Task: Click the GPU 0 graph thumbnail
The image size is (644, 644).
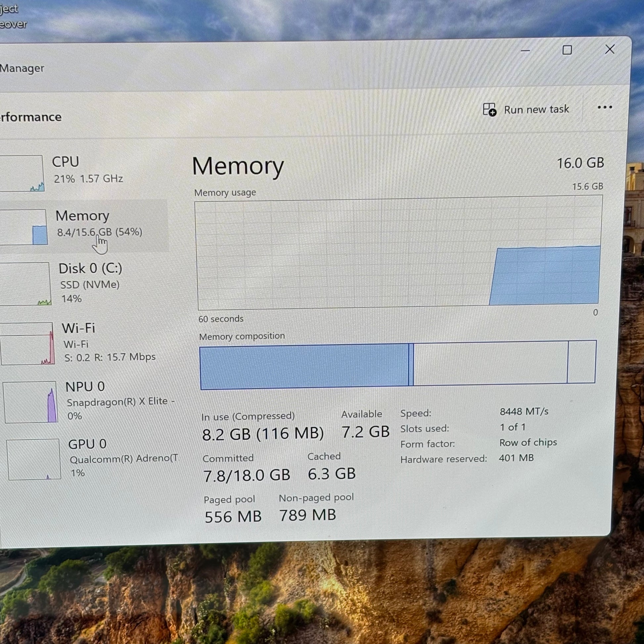Action: tap(34, 459)
